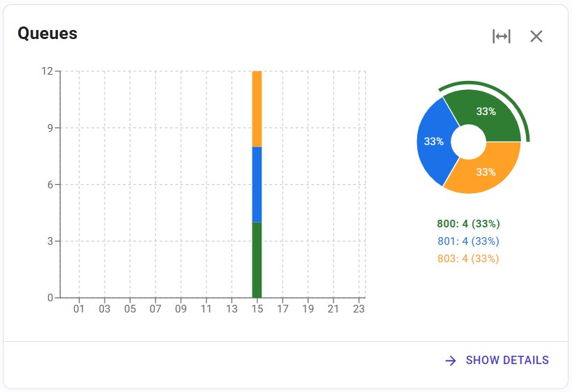Toggle the 801 queue legend entry
572x392 pixels.
coord(468,241)
